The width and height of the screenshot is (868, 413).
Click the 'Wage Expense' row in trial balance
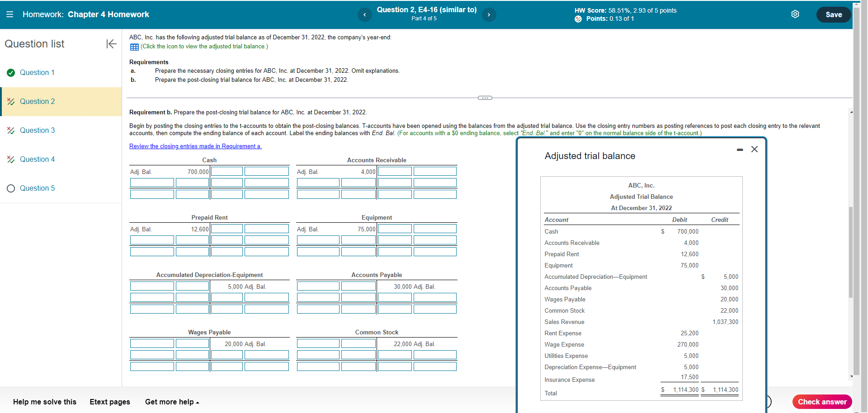641,344
